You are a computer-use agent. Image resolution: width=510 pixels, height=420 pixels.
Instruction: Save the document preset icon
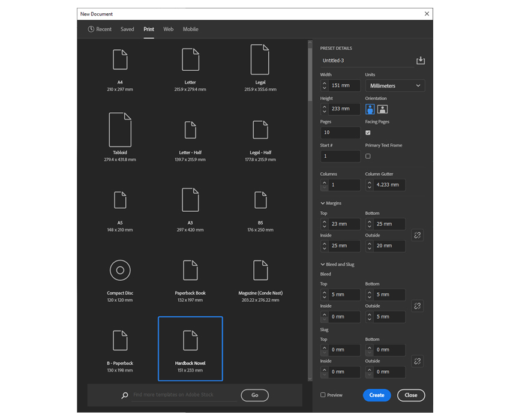[x=421, y=61]
